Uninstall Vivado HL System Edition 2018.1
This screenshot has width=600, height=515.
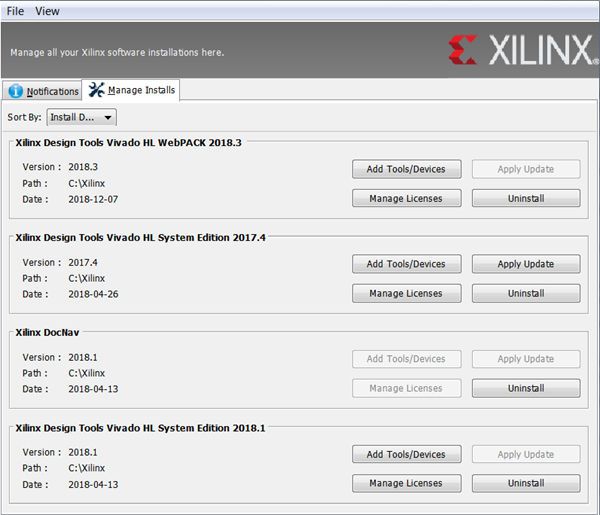click(526, 483)
